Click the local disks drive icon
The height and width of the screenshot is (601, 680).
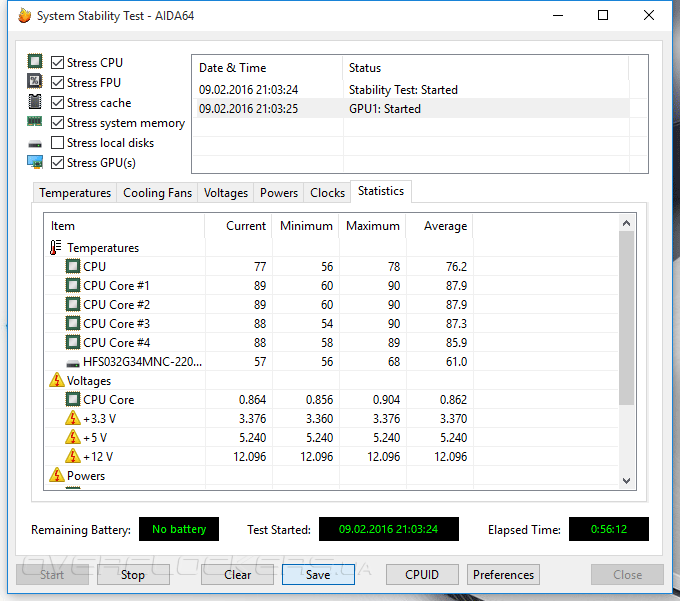click(35, 144)
